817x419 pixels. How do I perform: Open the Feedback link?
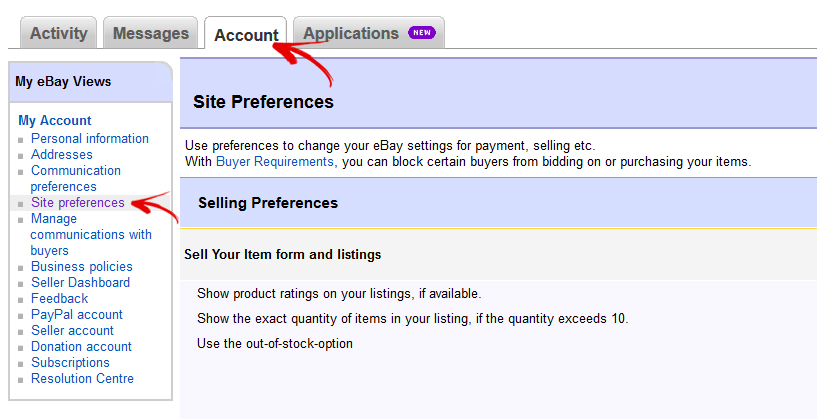59,298
